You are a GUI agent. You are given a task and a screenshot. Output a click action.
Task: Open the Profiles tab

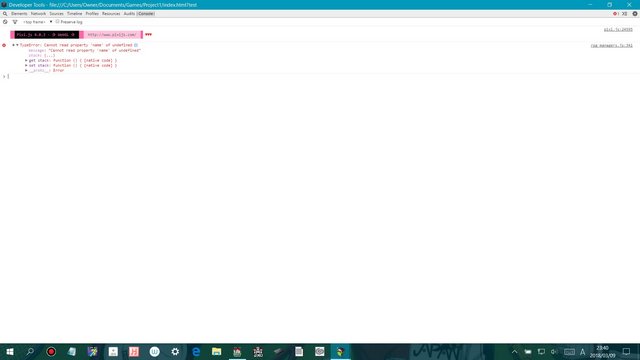click(92, 13)
